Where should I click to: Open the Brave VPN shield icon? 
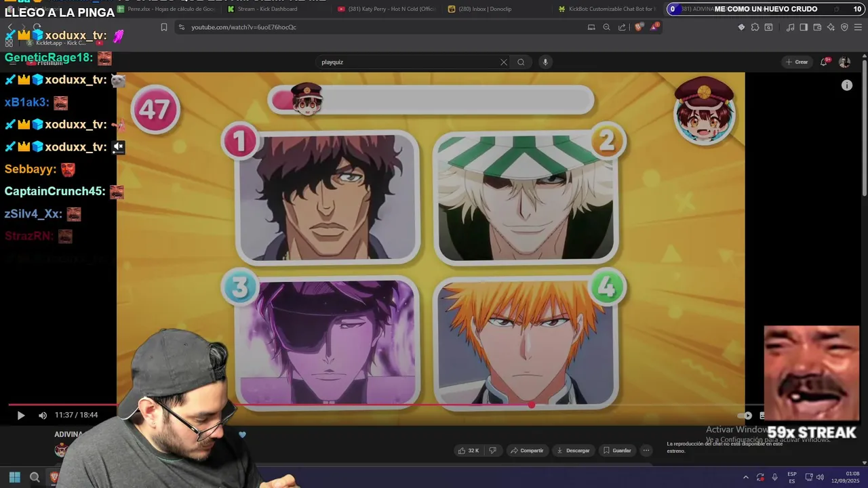[844, 27]
